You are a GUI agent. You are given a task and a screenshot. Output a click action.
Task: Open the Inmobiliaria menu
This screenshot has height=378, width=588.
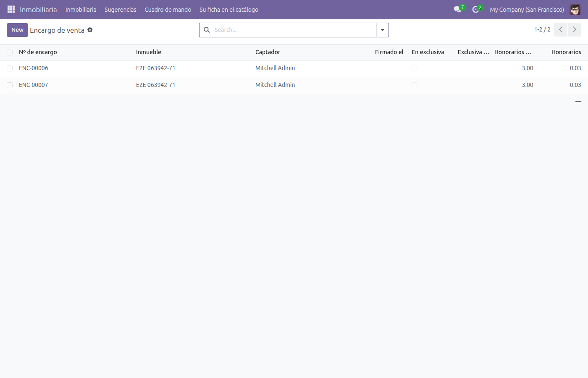pyautogui.click(x=81, y=9)
